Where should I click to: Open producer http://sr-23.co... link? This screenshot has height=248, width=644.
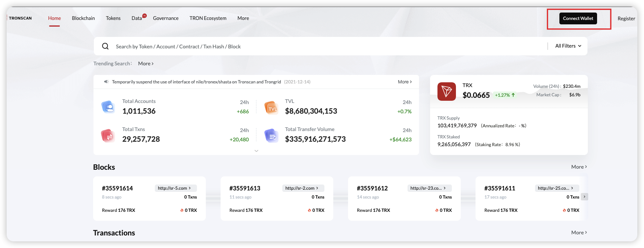pyautogui.click(x=429, y=188)
